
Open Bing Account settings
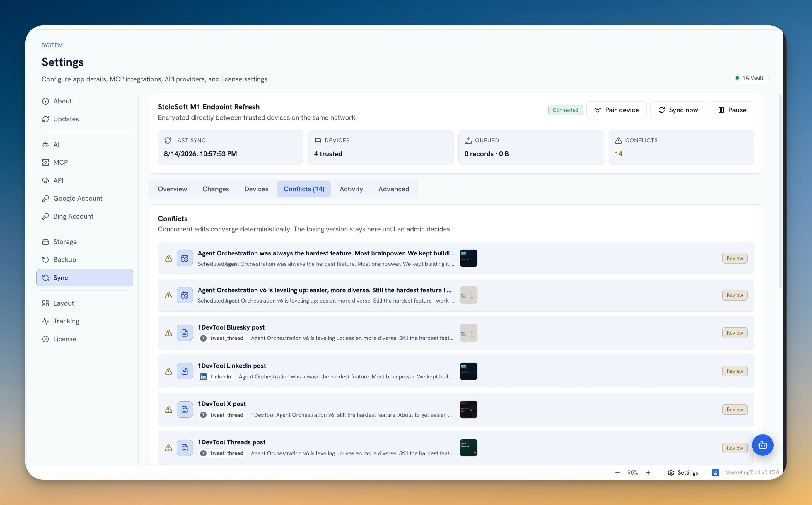84,216
